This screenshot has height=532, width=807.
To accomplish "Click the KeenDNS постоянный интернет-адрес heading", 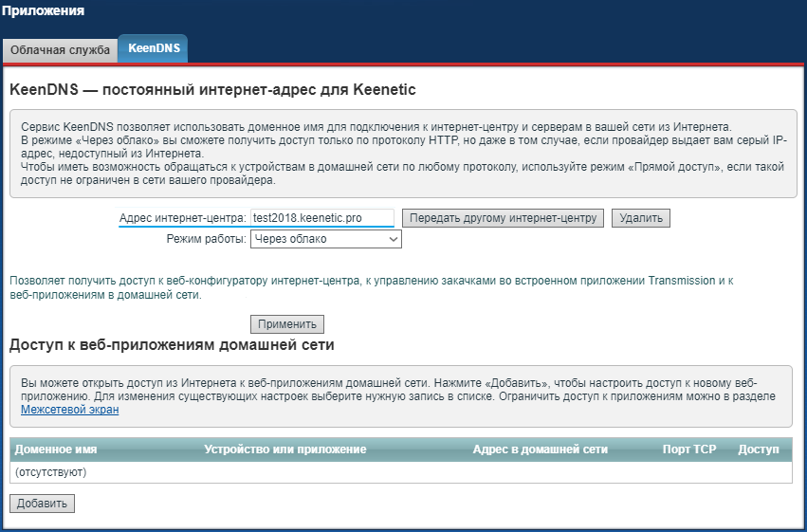I will click(x=212, y=90).
